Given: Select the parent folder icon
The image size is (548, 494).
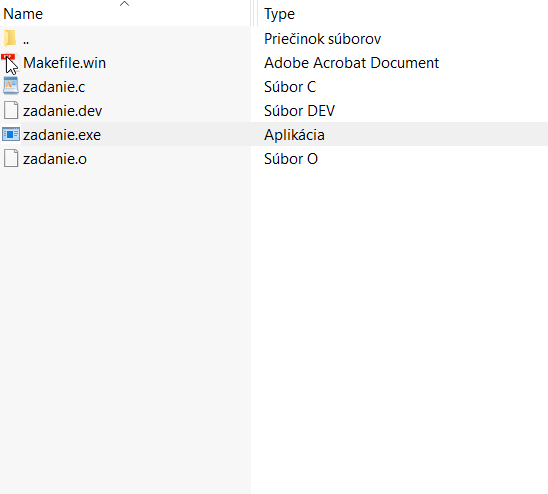Looking at the screenshot, I should coord(10,38).
